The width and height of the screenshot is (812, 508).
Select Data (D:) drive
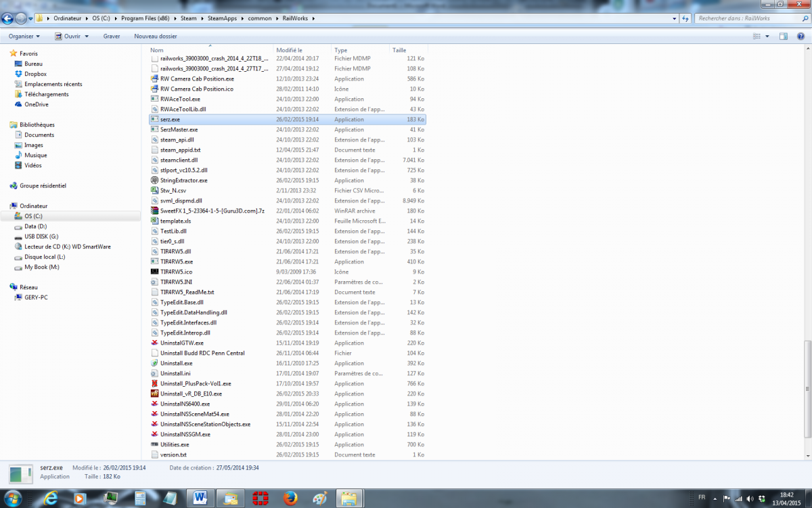coord(36,226)
